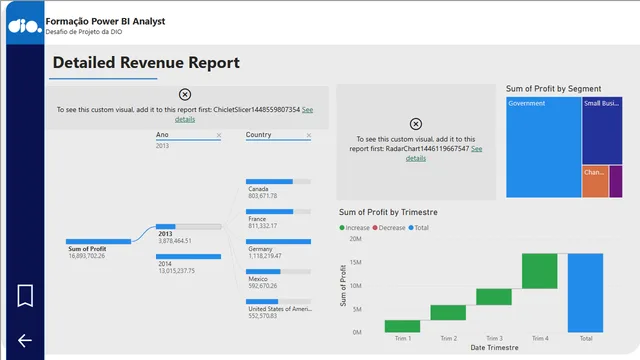Select the Germany bar in the Country level
640x360 pixels.
pos(278,242)
